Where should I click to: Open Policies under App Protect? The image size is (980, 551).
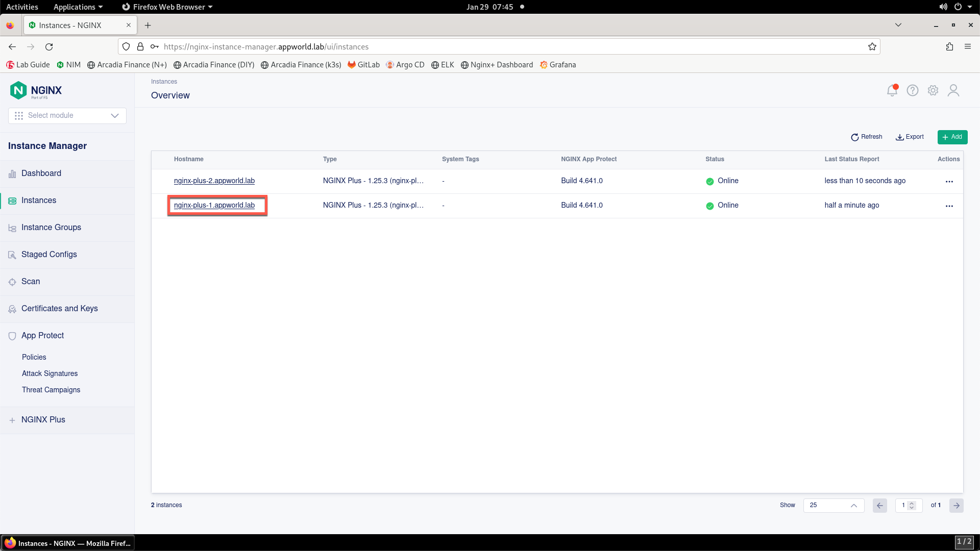[34, 357]
